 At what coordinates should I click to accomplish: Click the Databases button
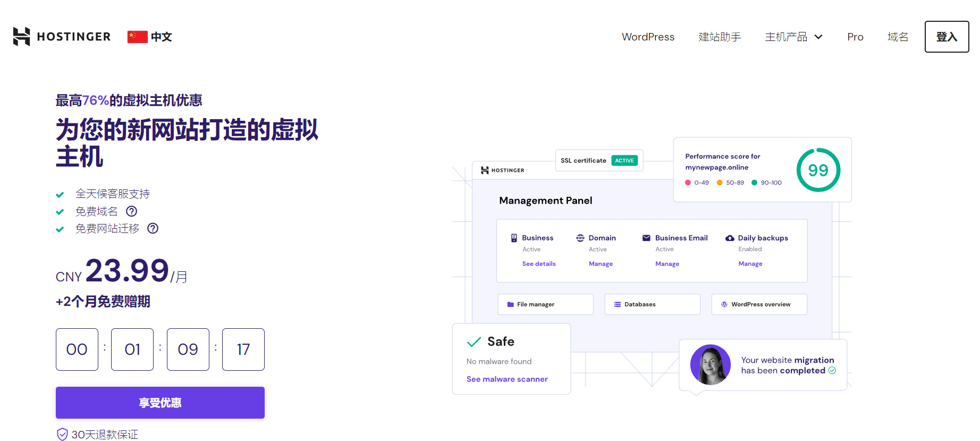point(652,304)
